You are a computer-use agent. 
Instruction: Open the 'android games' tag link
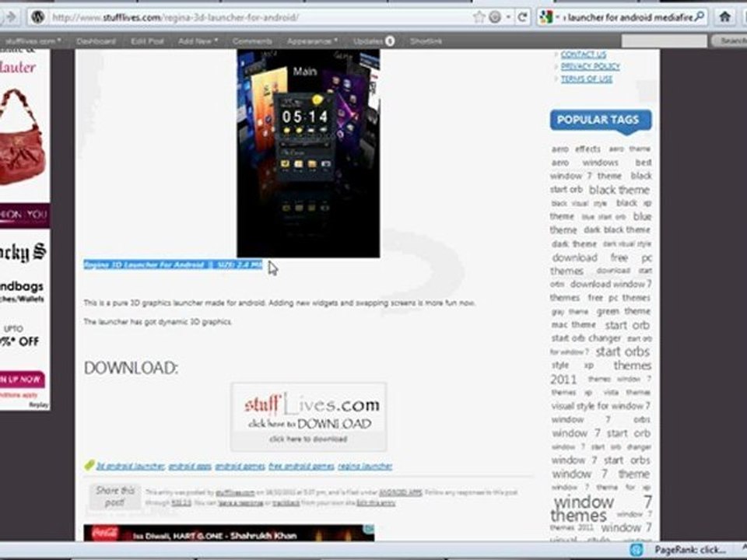point(240,466)
